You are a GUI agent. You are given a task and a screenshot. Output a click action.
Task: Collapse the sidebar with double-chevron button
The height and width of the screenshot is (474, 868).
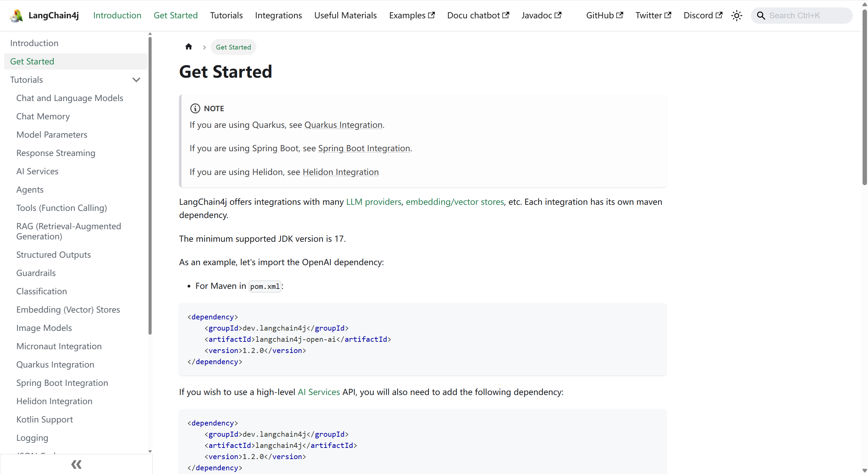76,464
